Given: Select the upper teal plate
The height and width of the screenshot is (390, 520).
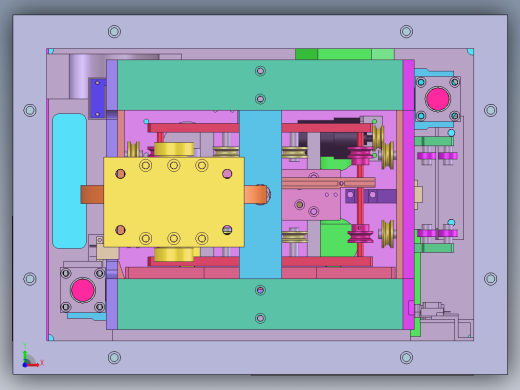Looking at the screenshot, I should point(260,85).
